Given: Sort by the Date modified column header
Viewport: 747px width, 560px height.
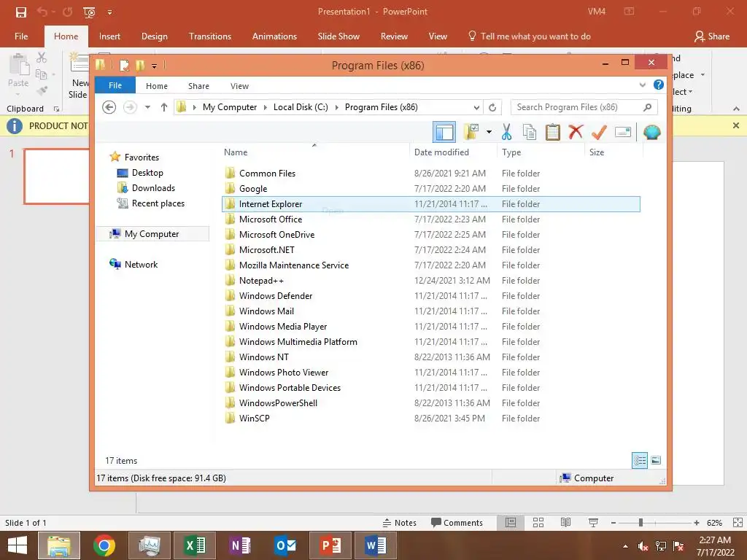Looking at the screenshot, I should [441, 152].
